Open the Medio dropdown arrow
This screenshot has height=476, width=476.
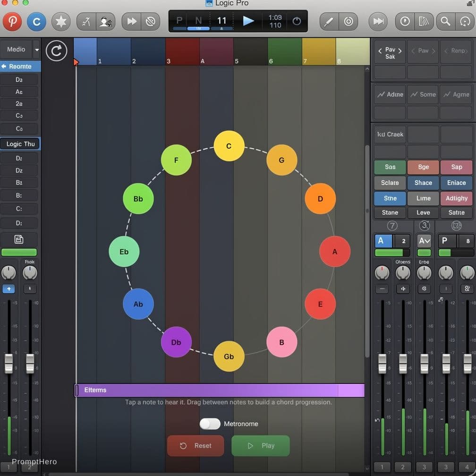pos(37,50)
